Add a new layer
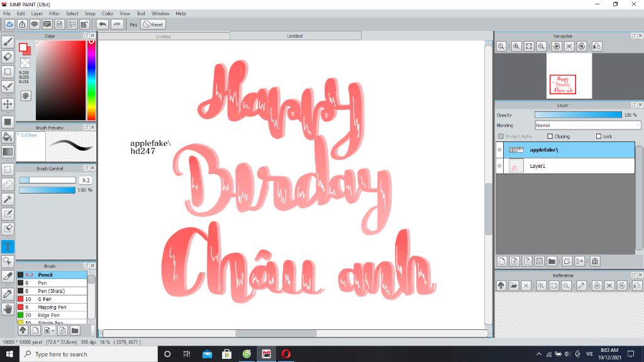This screenshot has width=644, height=362. pos(502,261)
